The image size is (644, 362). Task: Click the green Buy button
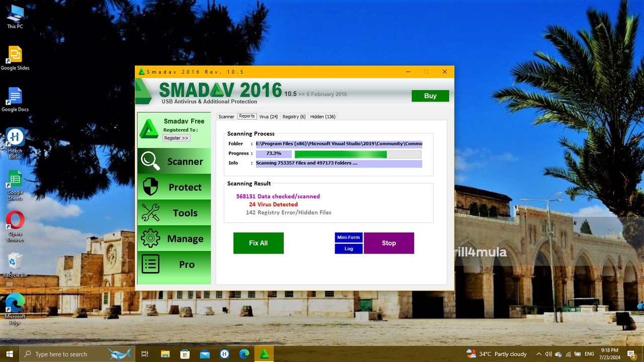point(430,96)
